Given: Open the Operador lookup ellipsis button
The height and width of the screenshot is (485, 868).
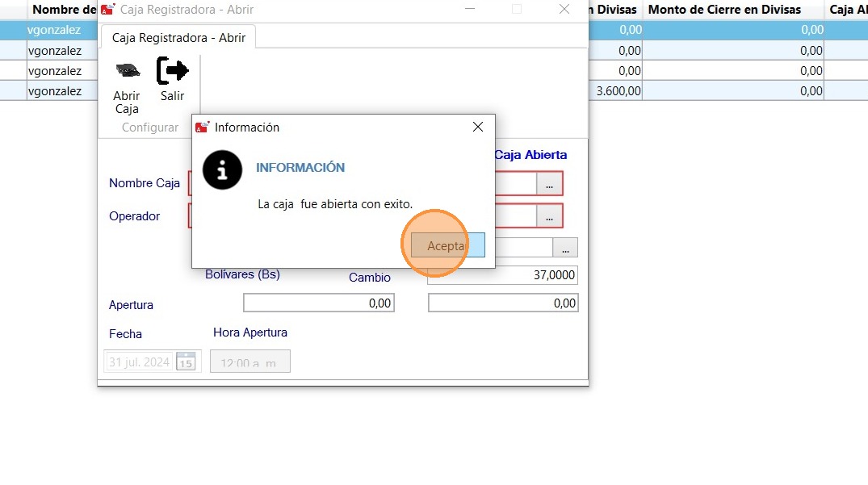Looking at the screenshot, I should coord(549,216).
